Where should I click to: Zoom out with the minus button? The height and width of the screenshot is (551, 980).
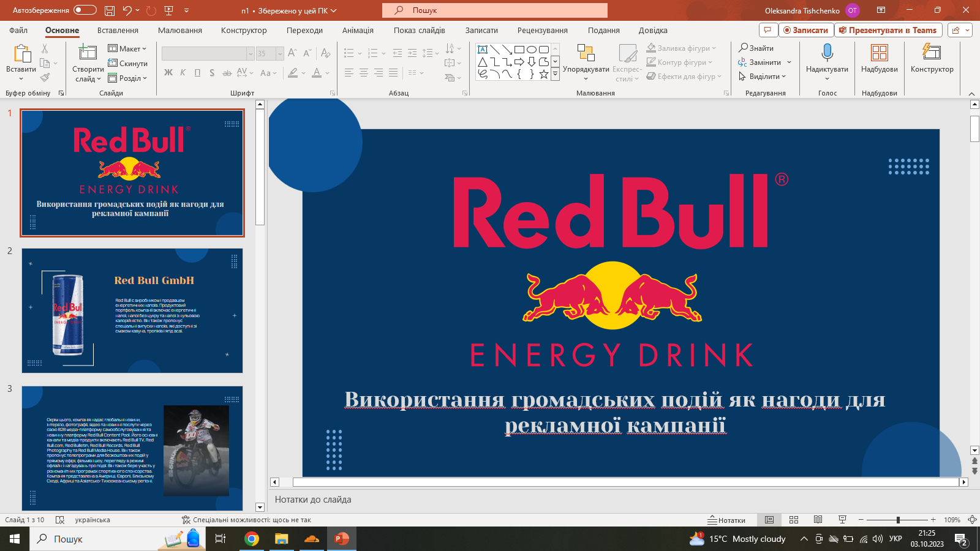[861, 520]
